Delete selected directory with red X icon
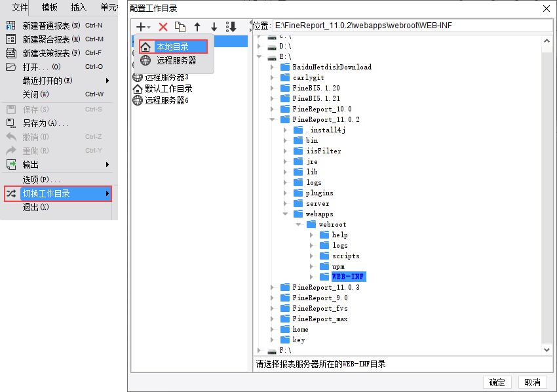This screenshot has width=557, height=392. (163, 27)
